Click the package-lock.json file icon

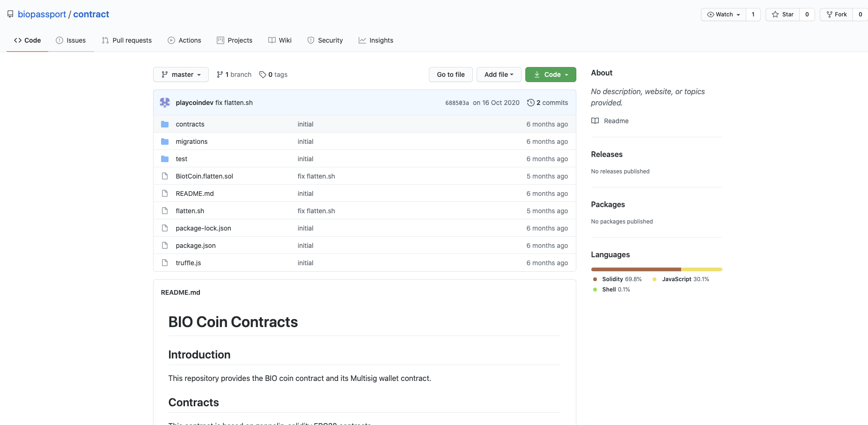[165, 228]
